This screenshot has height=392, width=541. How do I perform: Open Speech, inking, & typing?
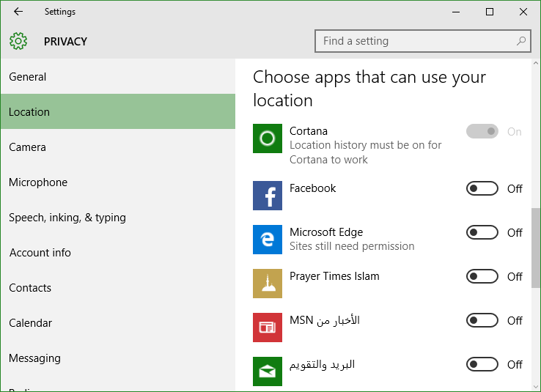tap(117, 217)
